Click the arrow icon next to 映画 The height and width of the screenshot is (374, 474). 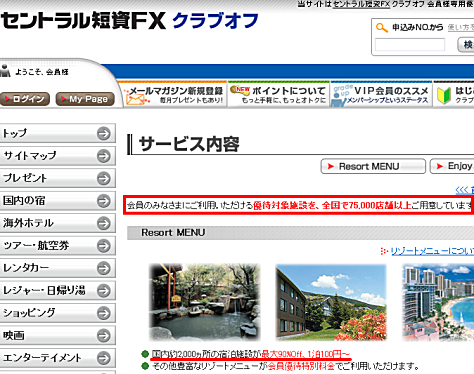pos(104,336)
